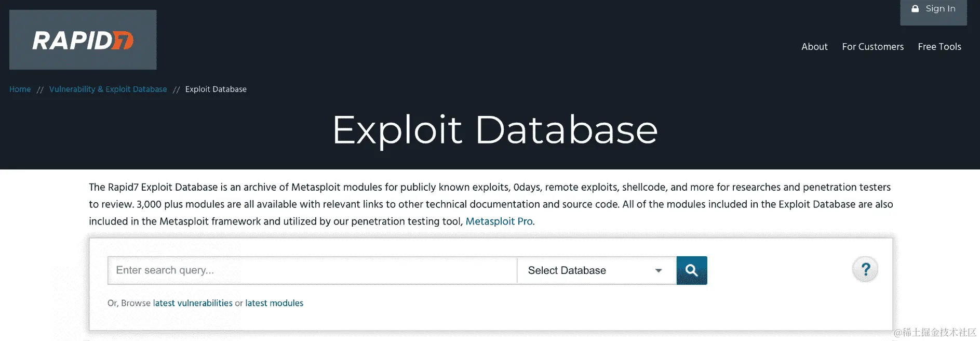Open the About menu
The image size is (980, 341).
(x=814, y=47)
